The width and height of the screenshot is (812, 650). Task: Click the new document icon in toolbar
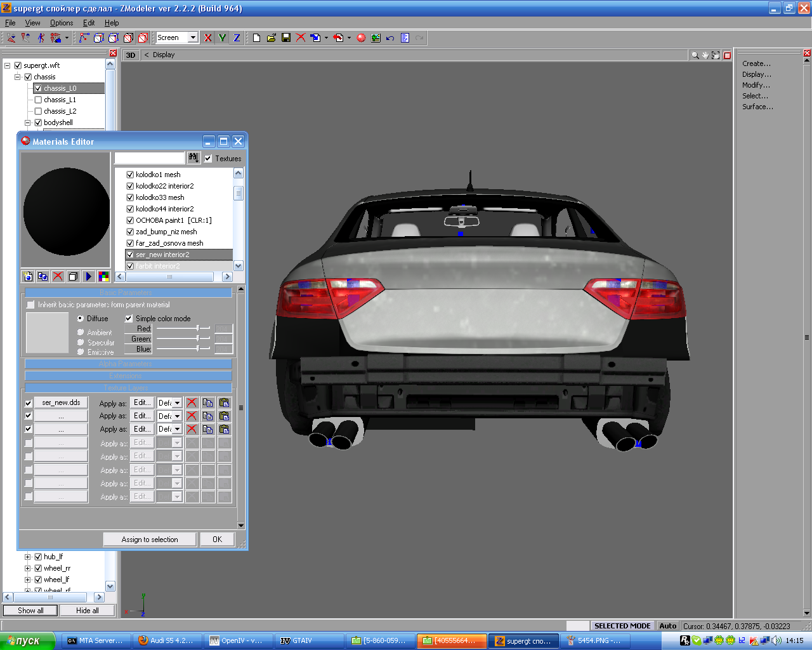tap(256, 38)
